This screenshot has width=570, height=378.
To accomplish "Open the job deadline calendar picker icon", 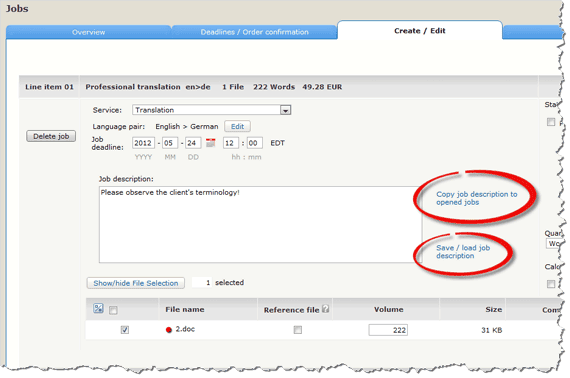I will click(210, 143).
